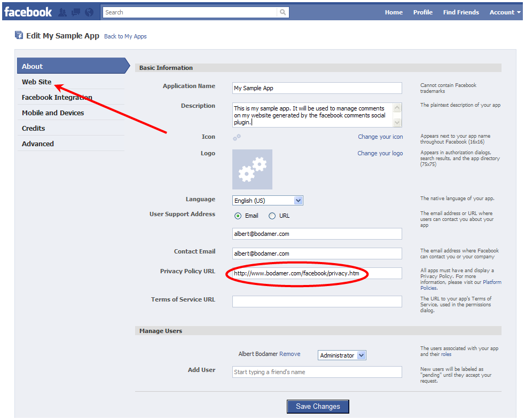Screen dimensions: 525x420
Task: Select the URL radio button
Action: point(272,216)
